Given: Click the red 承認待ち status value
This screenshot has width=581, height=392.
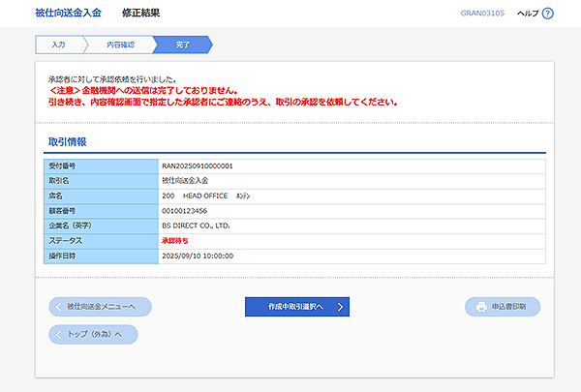Looking at the screenshot, I should tap(175, 241).
